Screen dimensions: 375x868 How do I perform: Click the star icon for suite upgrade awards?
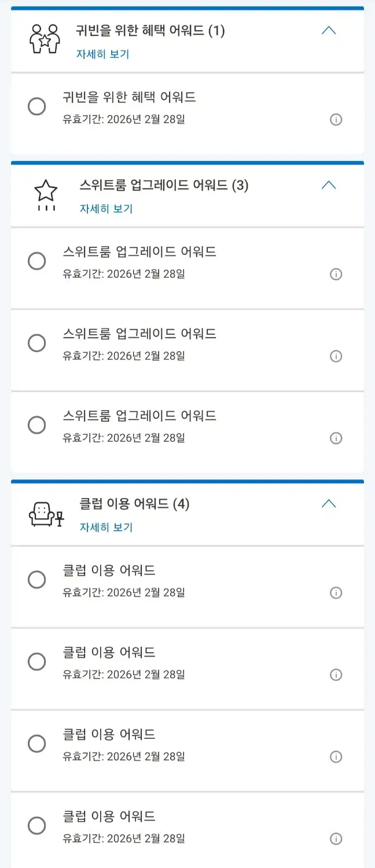(x=46, y=195)
